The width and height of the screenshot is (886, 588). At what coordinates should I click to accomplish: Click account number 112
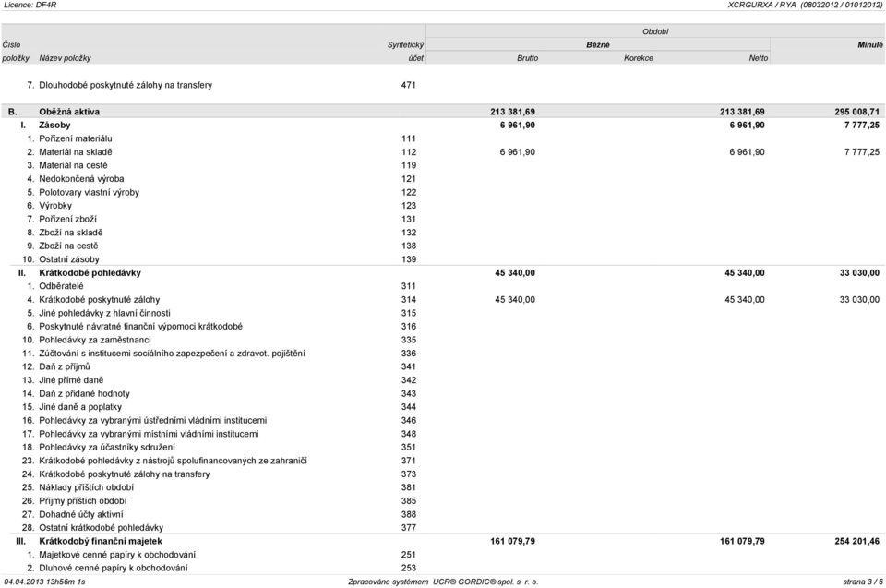click(409, 152)
